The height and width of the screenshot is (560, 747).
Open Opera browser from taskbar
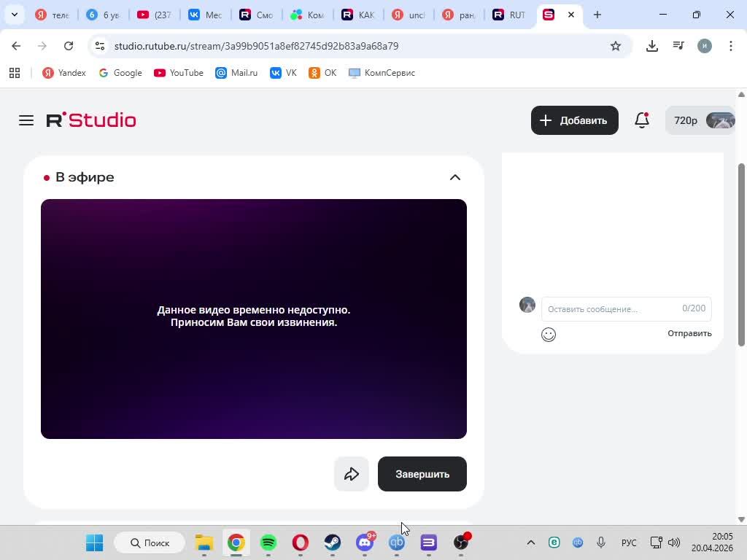click(301, 542)
